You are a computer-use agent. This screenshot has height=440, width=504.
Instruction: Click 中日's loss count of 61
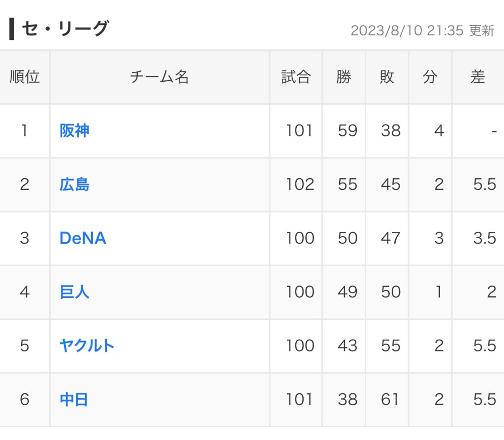(390, 399)
